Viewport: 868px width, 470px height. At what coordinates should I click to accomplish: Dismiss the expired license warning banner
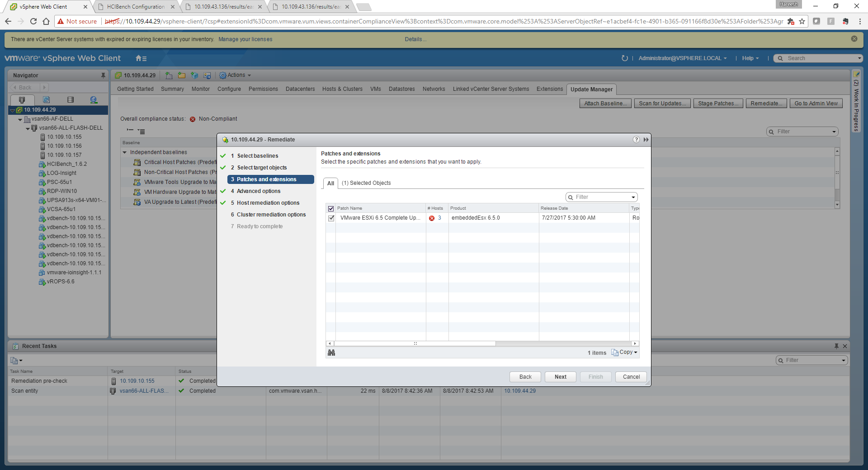coord(854,39)
